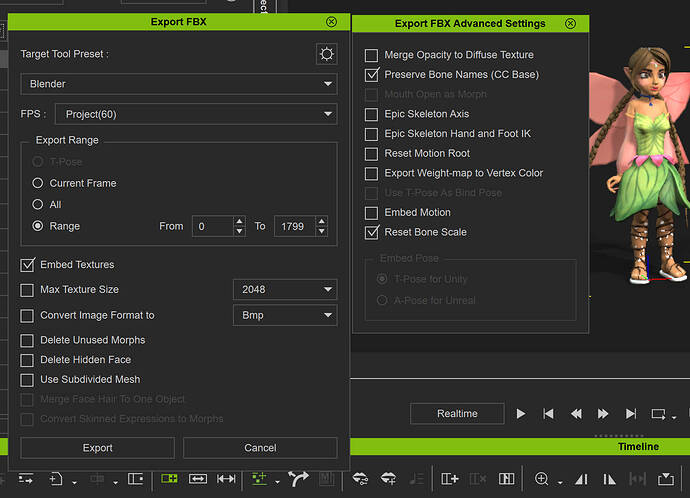Click the fit-to-window double arrow box icon

coord(198,479)
